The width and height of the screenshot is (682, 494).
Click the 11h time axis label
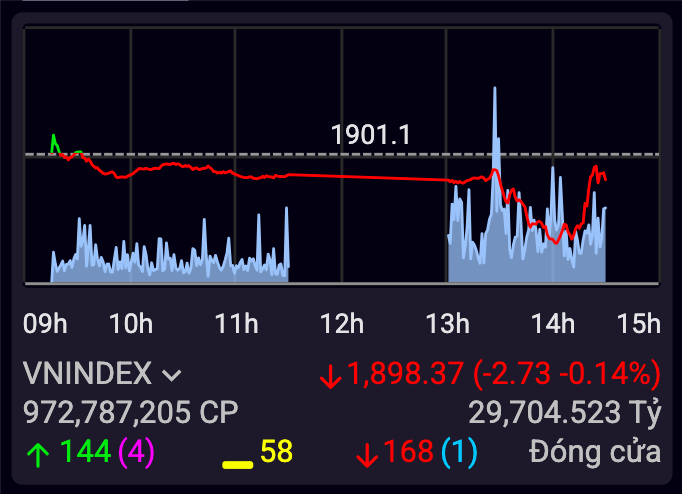(237, 324)
